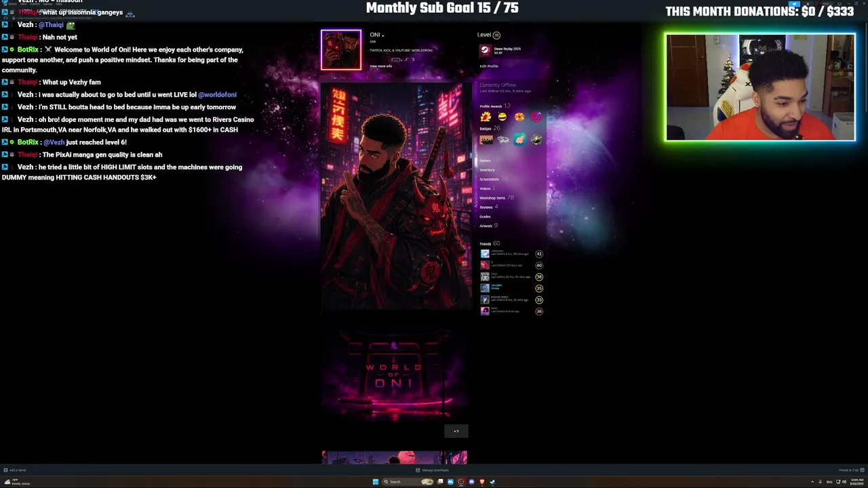Viewport: 868px width, 488px height.
Task: Open the volume icon in system tray
Action: click(844, 482)
